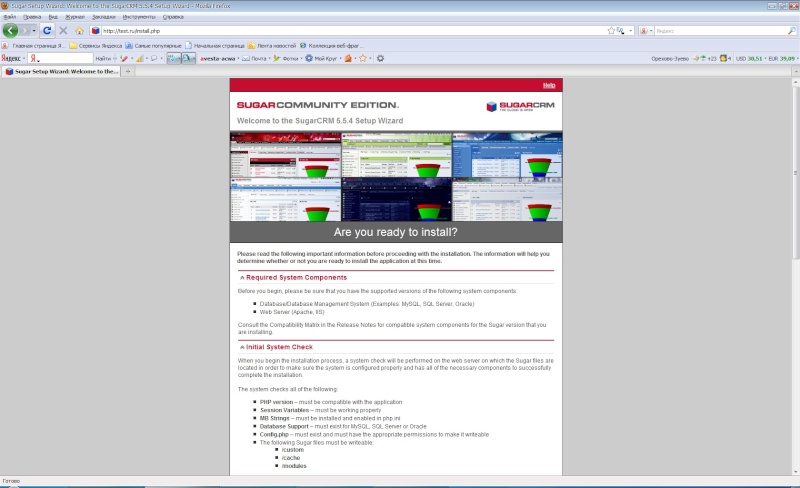Open the Справка menu
Image resolution: width=800 pixels, height=488 pixels.
pyautogui.click(x=173, y=17)
